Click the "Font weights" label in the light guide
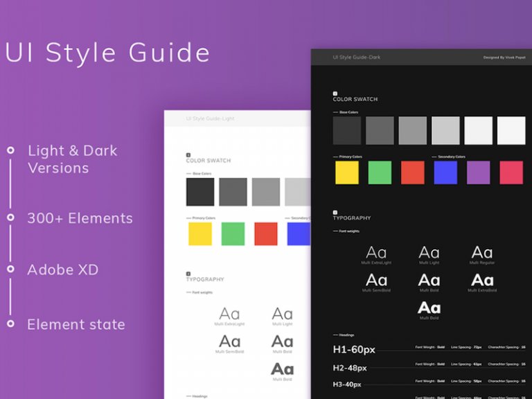This screenshot has width=532, height=399. click(202, 292)
